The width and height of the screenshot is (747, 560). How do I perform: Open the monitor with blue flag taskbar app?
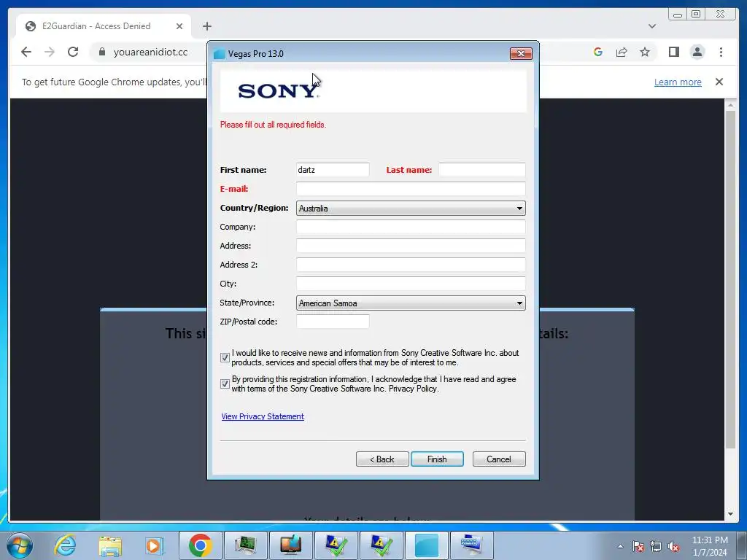click(290, 545)
